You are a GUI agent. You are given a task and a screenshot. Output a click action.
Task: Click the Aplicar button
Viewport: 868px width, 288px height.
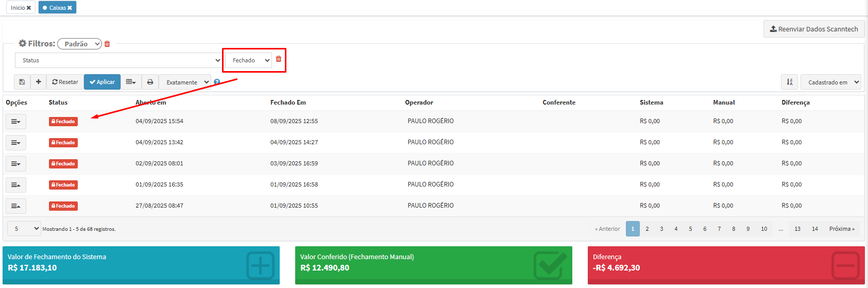click(x=102, y=82)
